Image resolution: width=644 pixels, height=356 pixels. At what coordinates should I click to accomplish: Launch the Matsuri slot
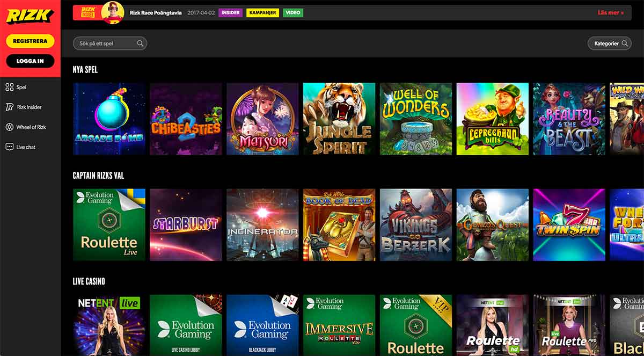coord(262,119)
